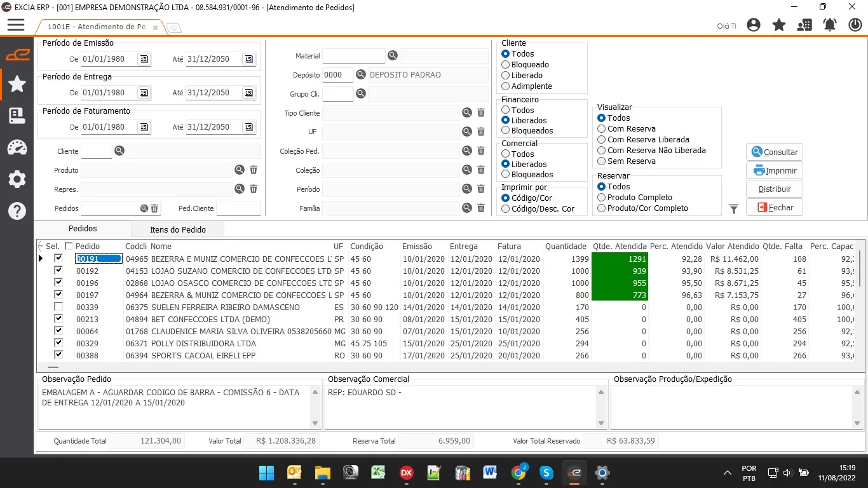Open favorites star in left sidebar
Image resolution: width=868 pixels, height=488 pixels.
17,84
